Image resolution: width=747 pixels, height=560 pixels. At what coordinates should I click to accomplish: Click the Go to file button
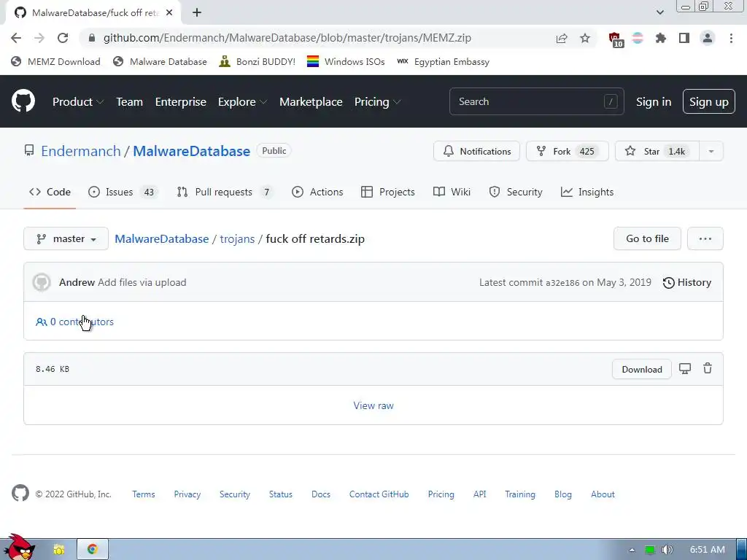647,238
